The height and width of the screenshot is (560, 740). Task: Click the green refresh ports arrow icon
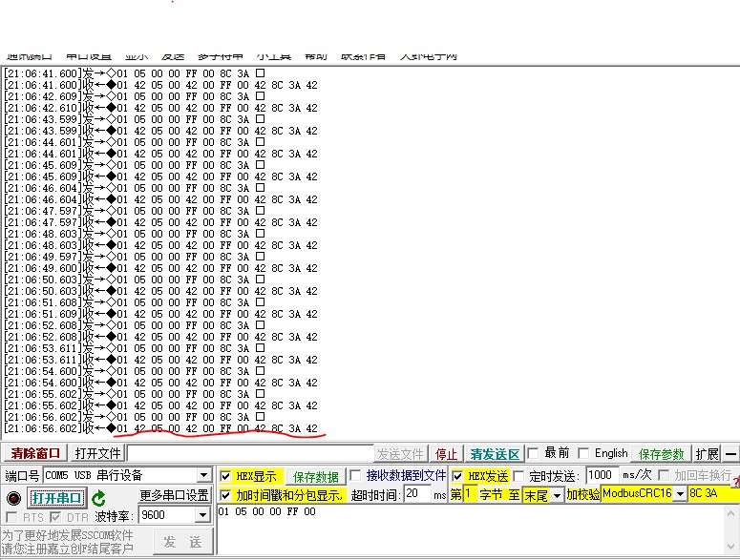click(x=99, y=498)
